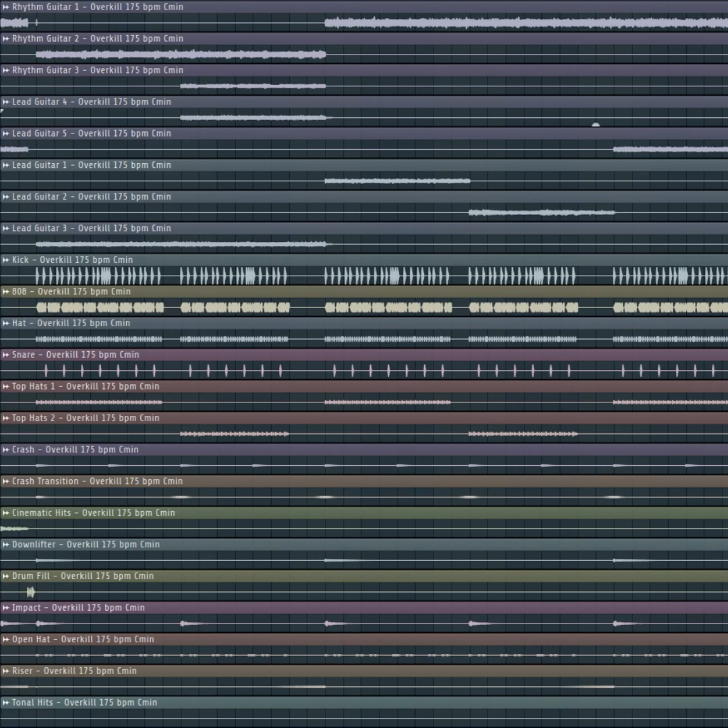728x728 pixels.
Task: Click the Drum Fill clip menu icon
Action: [6, 576]
